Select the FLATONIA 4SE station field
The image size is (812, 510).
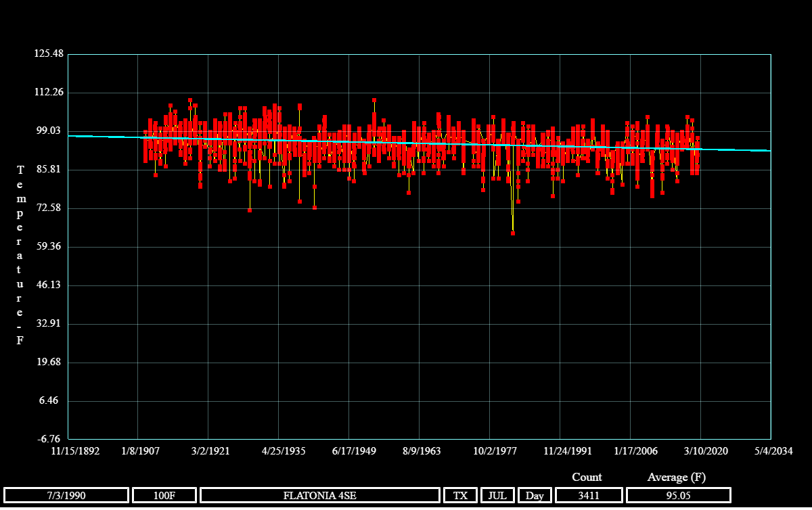click(320, 495)
